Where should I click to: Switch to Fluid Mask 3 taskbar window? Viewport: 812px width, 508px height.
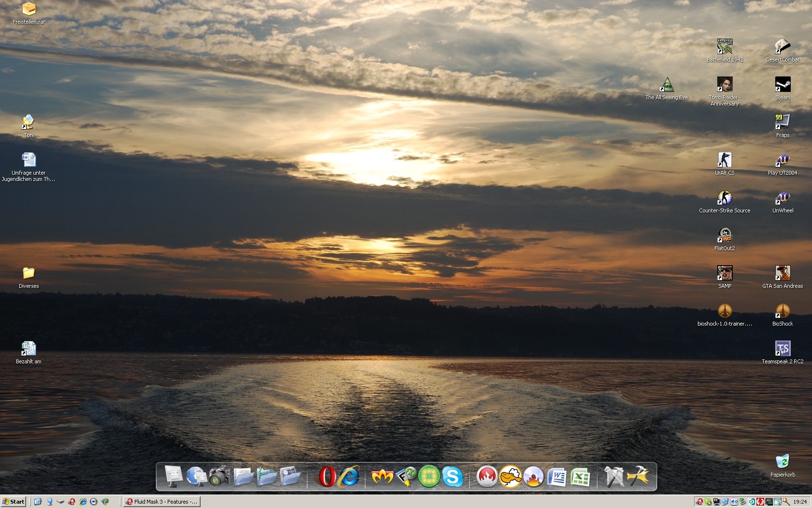(x=161, y=502)
